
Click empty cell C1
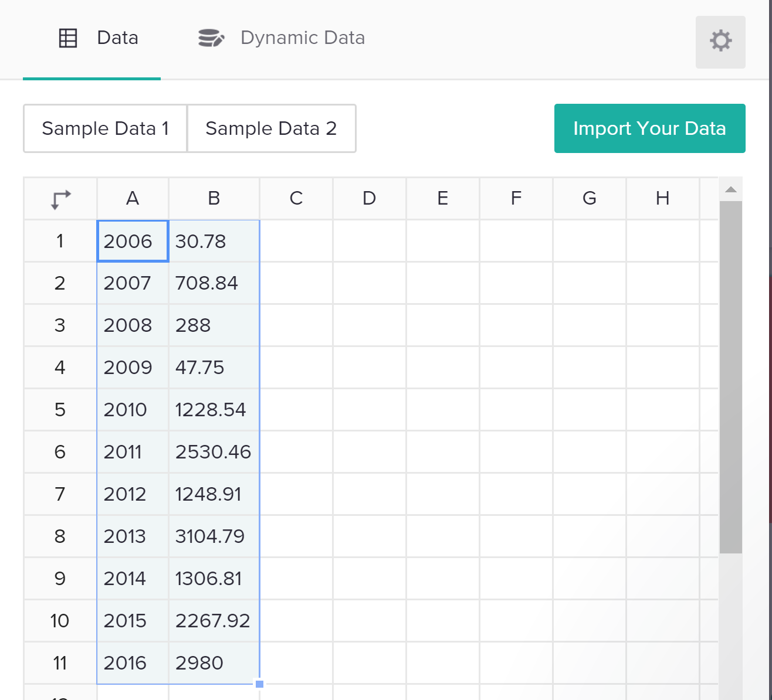coord(296,241)
